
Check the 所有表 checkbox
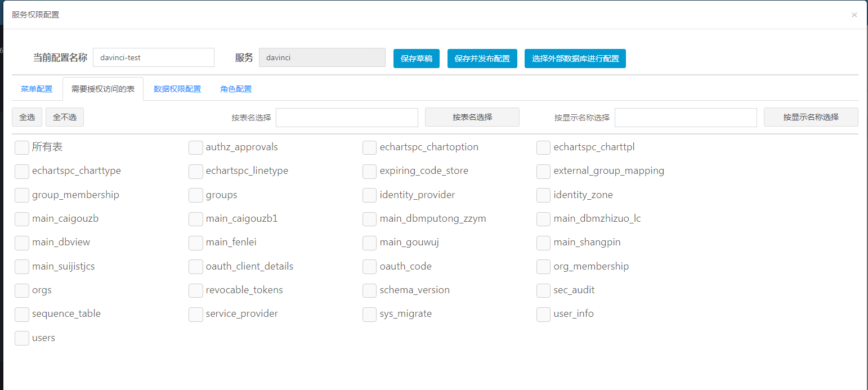[22, 147]
